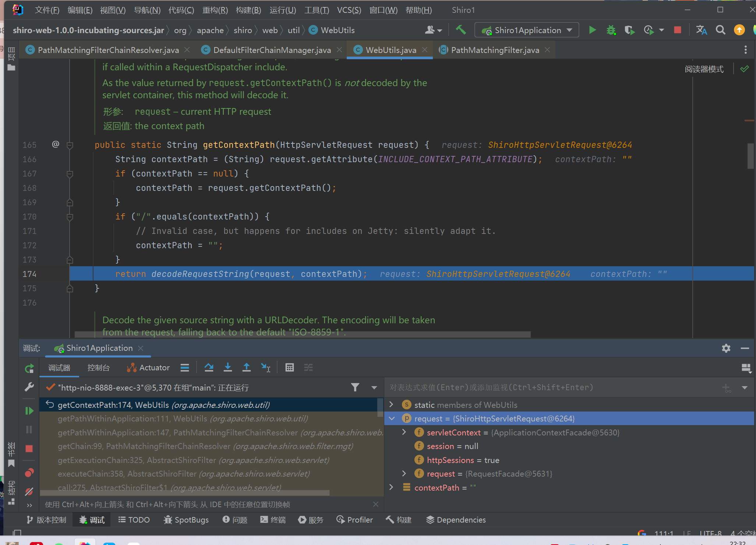Click the Debug bug icon in toolbar
Viewport: 756px width, 545px height.
(x=611, y=30)
